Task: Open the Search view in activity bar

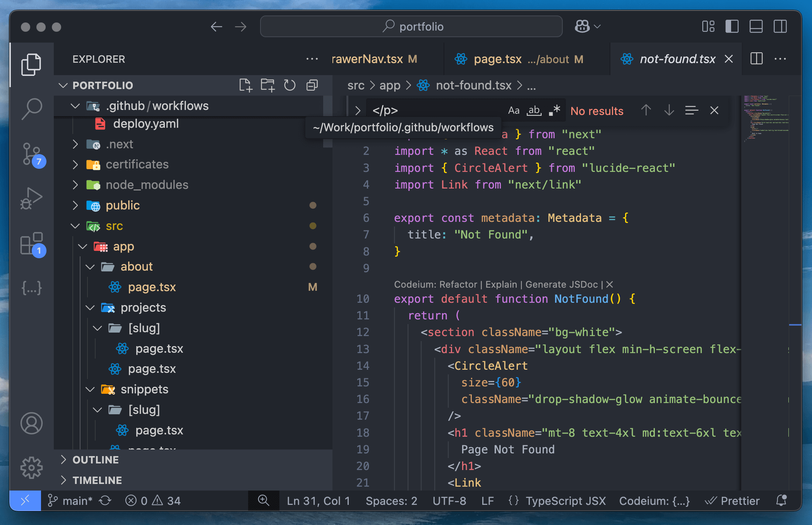Action: click(x=31, y=109)
